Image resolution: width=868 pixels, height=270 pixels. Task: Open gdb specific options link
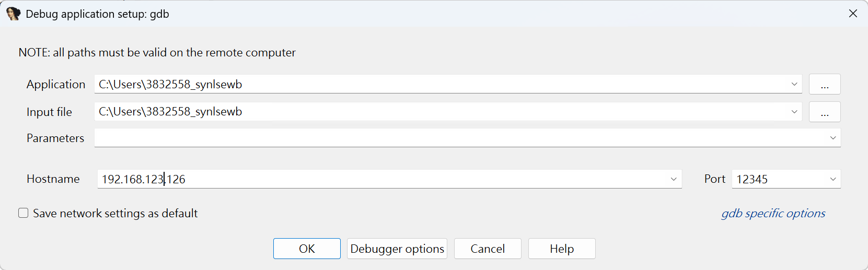point(773,213)
